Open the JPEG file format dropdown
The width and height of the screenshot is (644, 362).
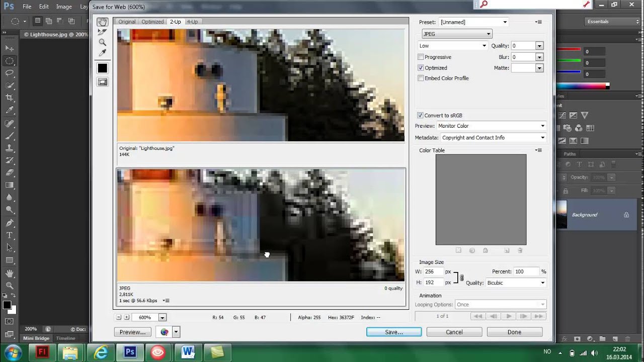(457, 34)
